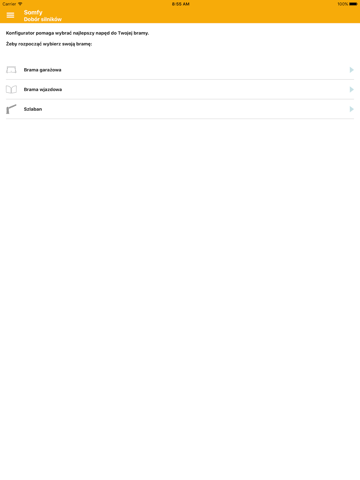The height and width of the screenshot is (480, 360).
Task: Tap the barrier arm icon beside Szlaban
Action: (x=11, y=109)
